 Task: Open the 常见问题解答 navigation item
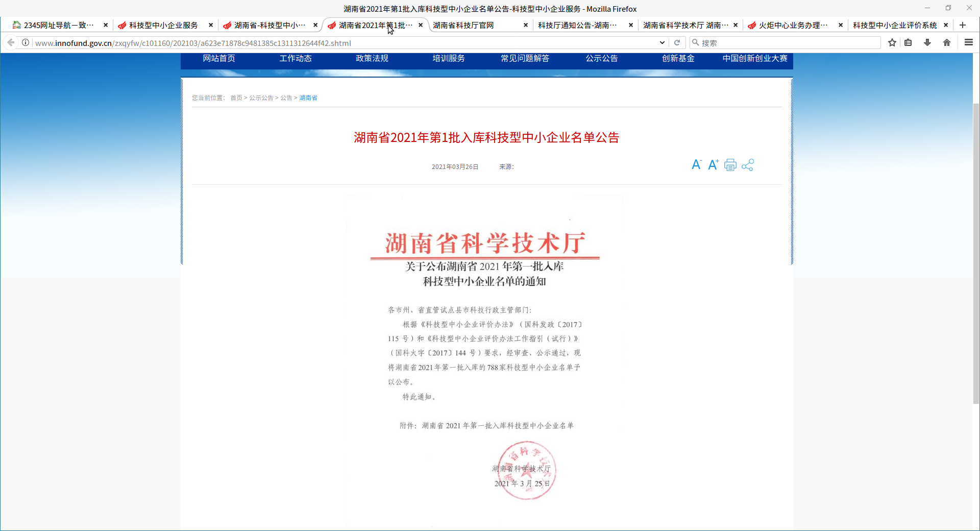(x=525, y=58)
